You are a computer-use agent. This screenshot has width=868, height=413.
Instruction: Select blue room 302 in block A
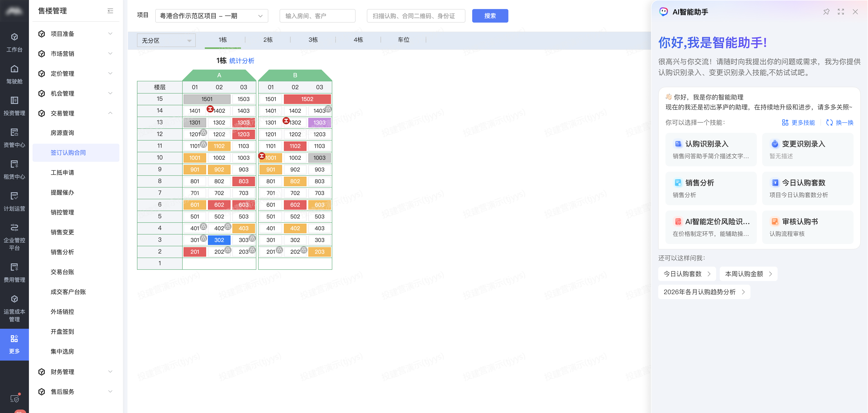tap(219, 240)
